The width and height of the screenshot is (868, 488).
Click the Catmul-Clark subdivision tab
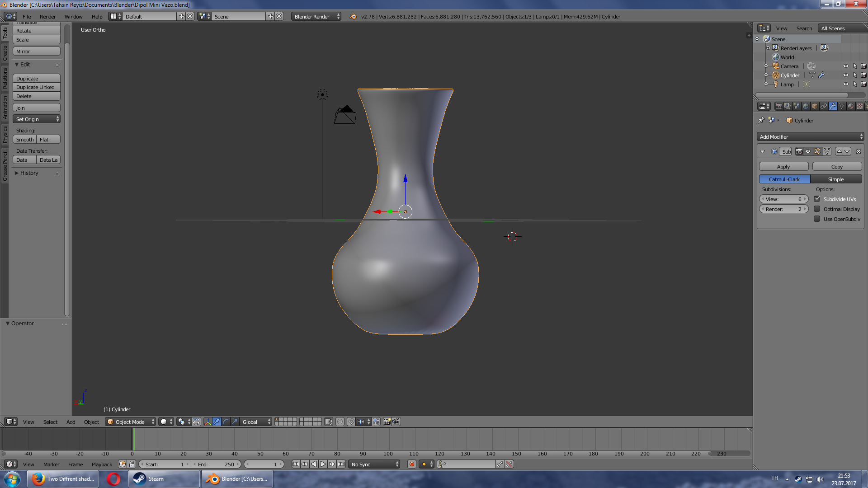coord(784,179)
